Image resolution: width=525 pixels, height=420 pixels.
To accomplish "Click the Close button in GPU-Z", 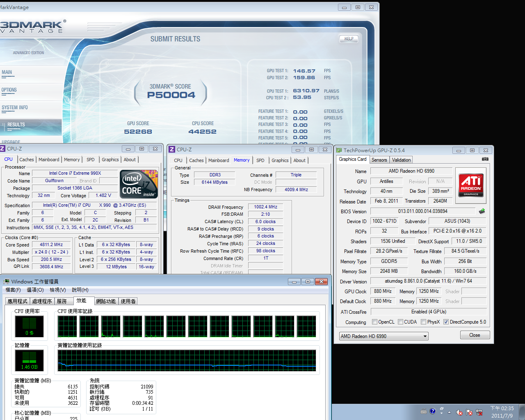I will pyautogui.click(x=475, y=335).
